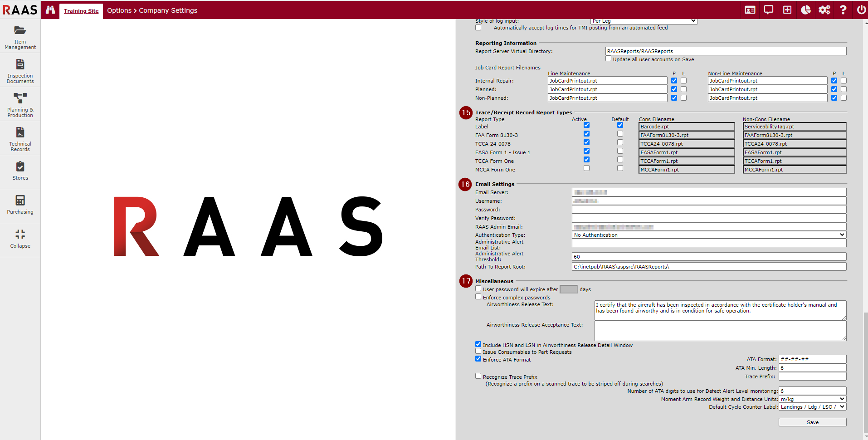This screenshot has height=440, width=868.
Task: Open the chat bubble messages icon
Action: pos(769,10)
